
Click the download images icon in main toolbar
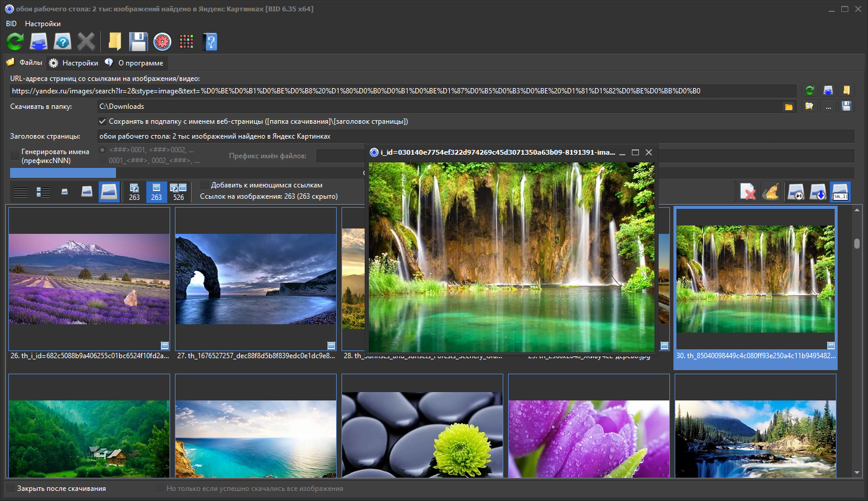click(39, 42)
